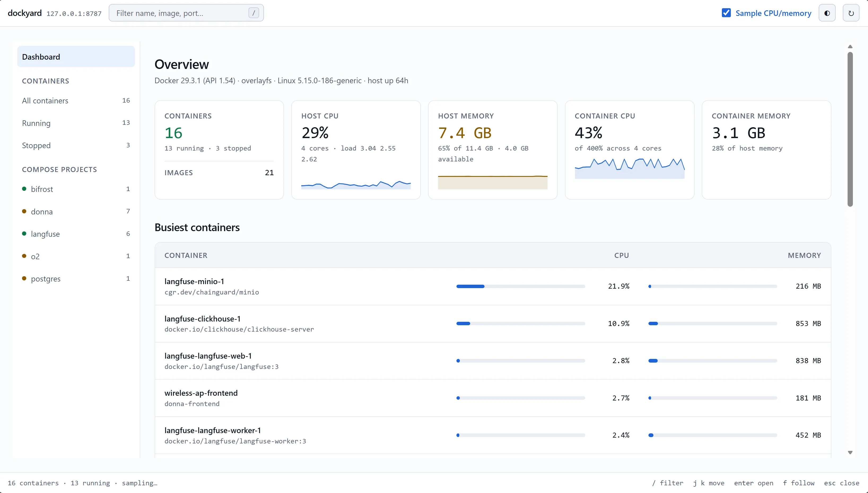Click the Host CPU sparkline chart

[x=356, y=185]
